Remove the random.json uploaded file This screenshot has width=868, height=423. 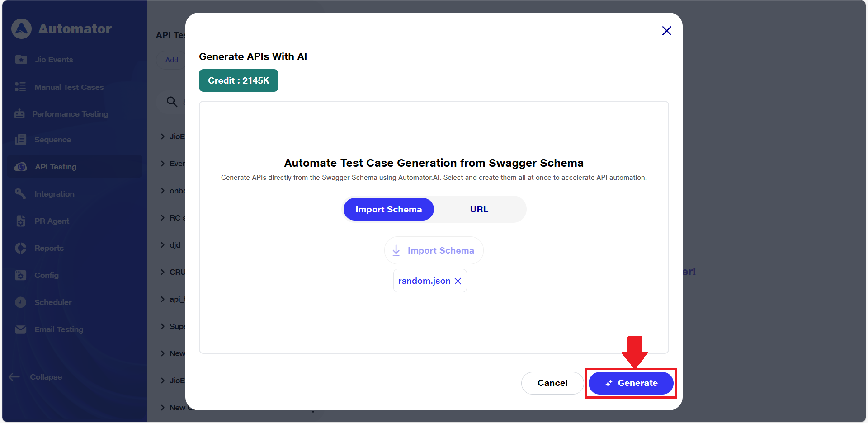coord(458,281)
